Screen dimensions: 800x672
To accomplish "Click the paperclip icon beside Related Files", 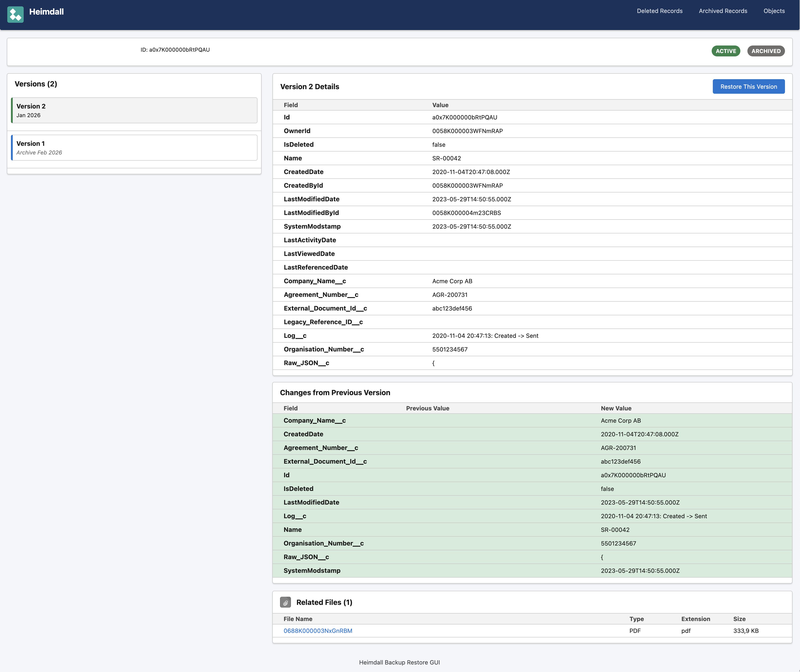I will [285, 602].
